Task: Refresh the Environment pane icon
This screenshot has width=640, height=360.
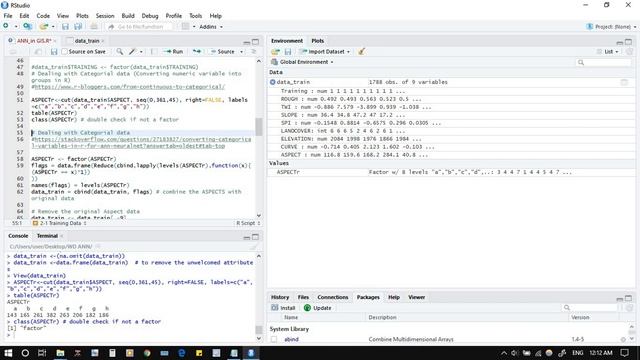Action: 629,52
